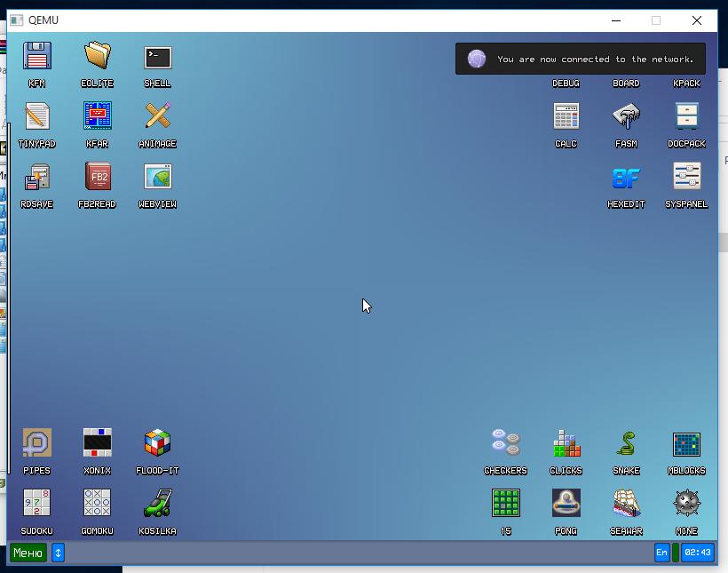728x573 pixels.
Task: Dismiss the network connected notification
Action: point(581,60)
